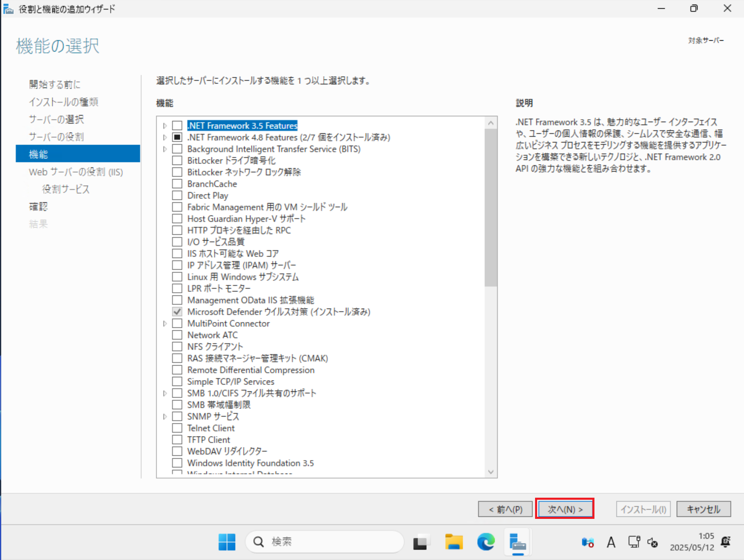Open the 確認 step in sidebar
744x560 pixels.
click(38, 206)
